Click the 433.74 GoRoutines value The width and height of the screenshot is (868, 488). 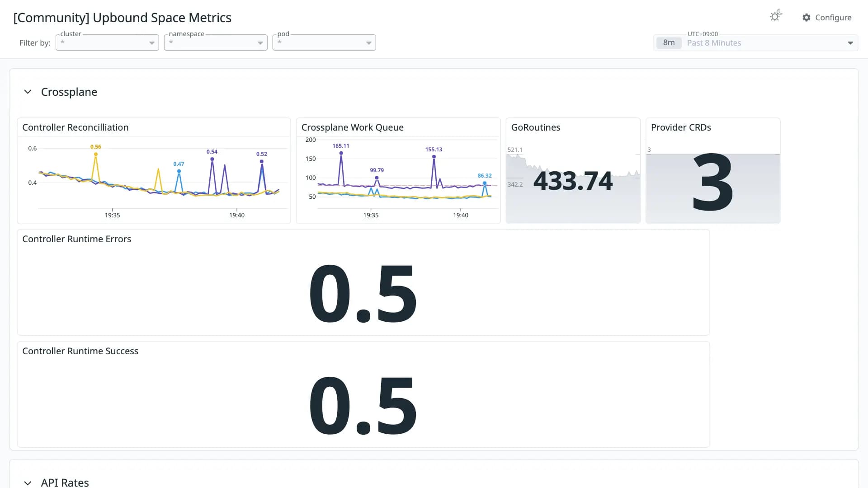573,181
